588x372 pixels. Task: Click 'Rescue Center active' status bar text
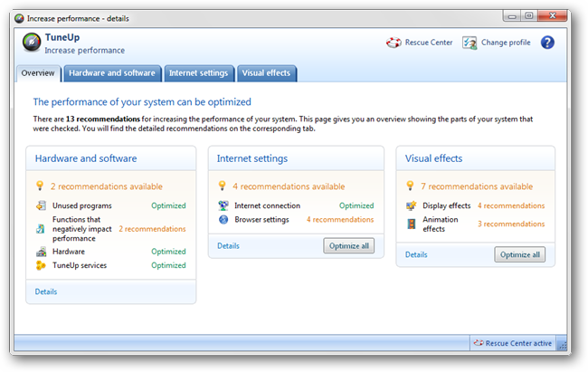coord(518,343)
